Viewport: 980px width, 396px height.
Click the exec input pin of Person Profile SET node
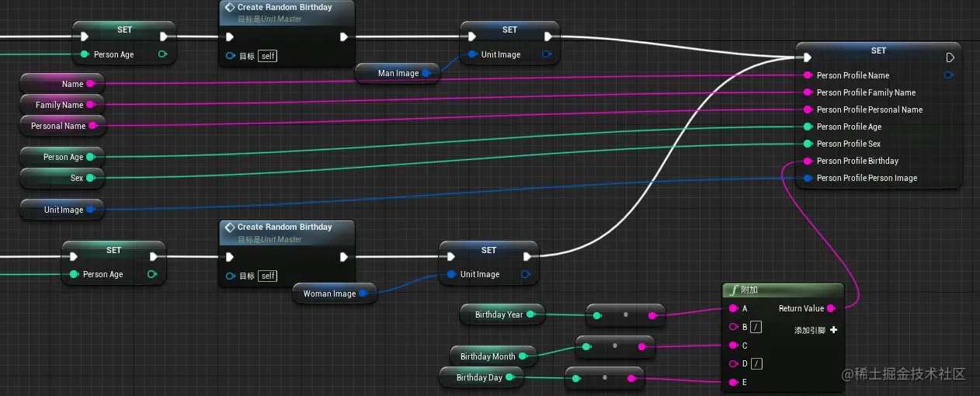808,57
